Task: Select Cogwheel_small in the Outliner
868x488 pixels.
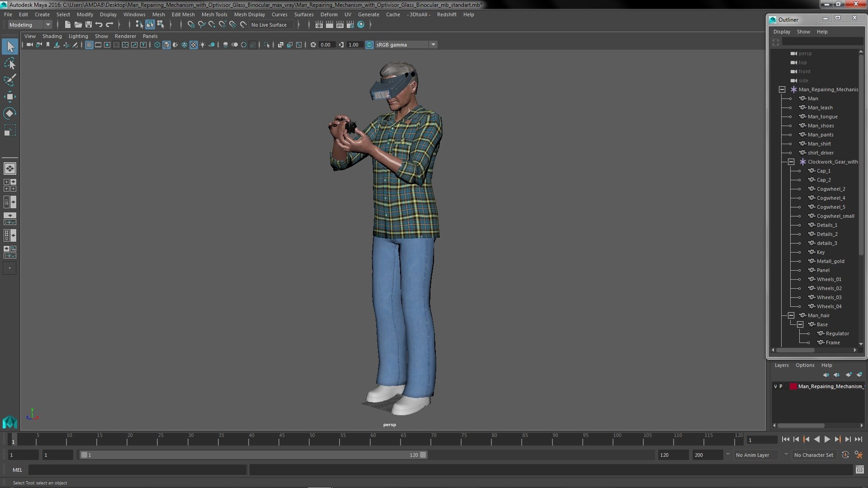Action: point(835,216)
